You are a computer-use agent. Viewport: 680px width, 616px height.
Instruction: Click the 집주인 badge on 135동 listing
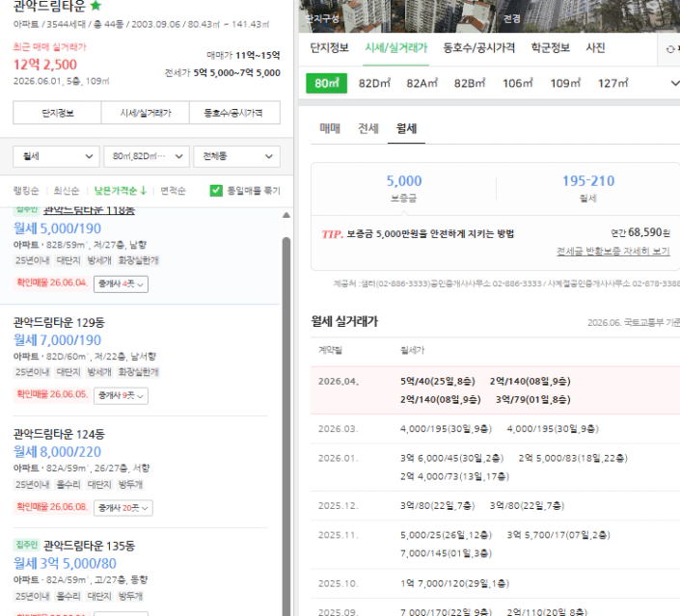coord(26,545)
